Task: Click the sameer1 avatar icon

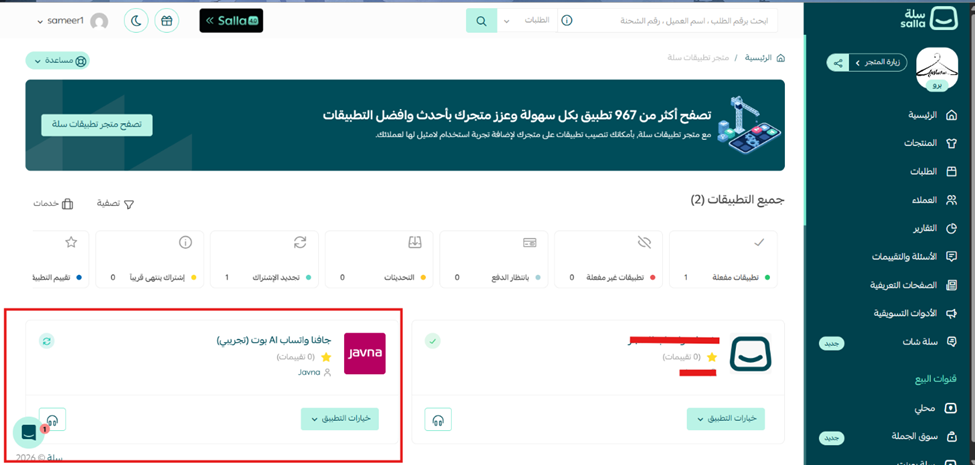Action: (x=99, y=22)
